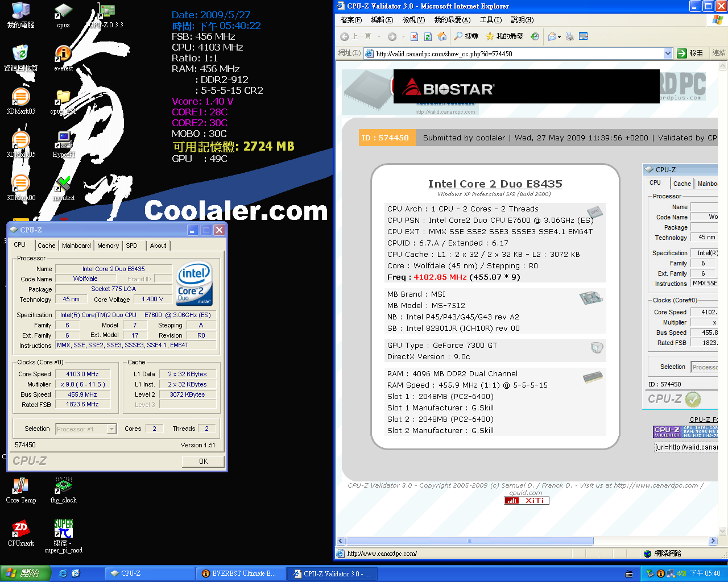Screen dimensions: 728x582
Task: Switch to the SPD tab in CPU-Z
Action: point(131,246)
